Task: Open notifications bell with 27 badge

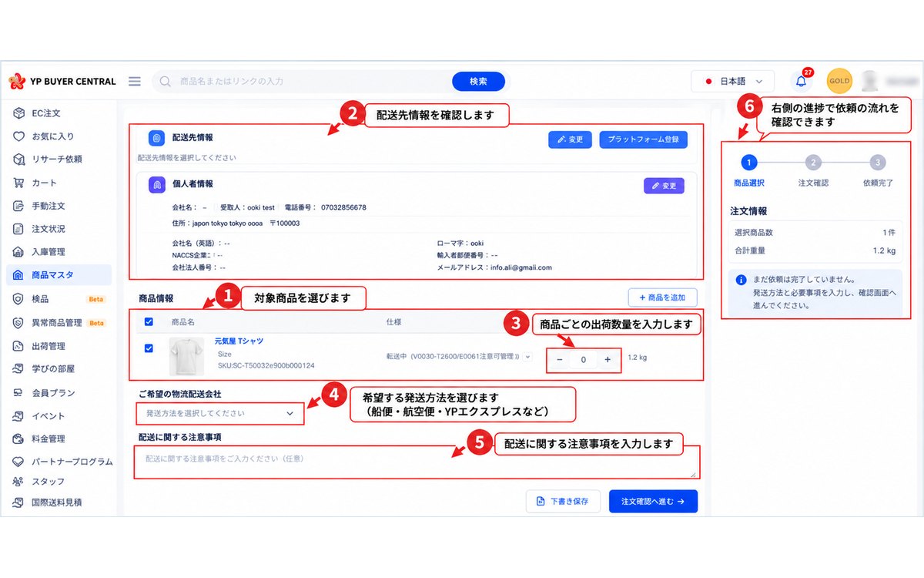Action: pos(802,81)
